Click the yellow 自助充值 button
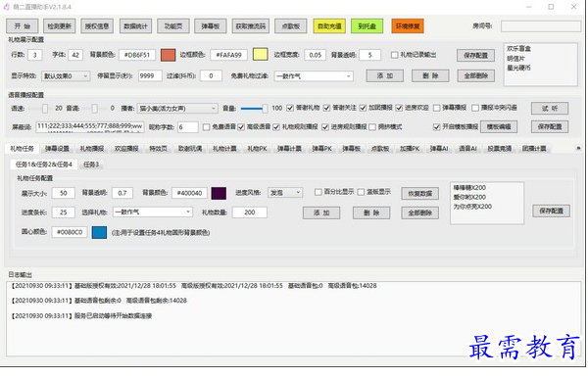 [329, 26]
